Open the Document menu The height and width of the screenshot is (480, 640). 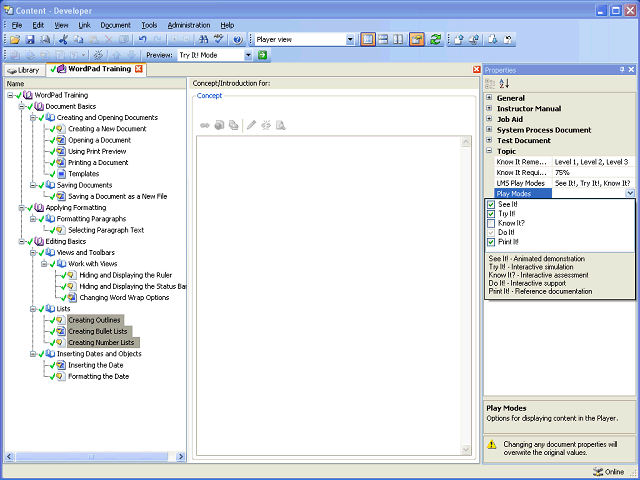116,25
